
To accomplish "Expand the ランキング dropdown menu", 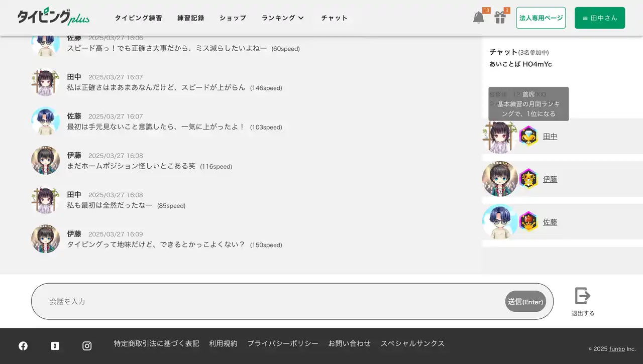I will pos(283,18).
